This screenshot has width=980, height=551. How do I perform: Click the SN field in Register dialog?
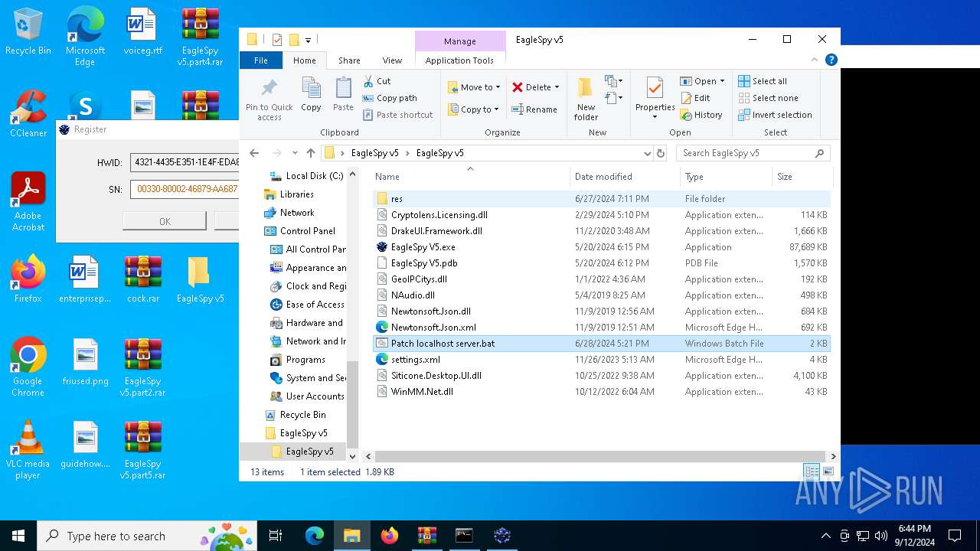click(185, 188)
